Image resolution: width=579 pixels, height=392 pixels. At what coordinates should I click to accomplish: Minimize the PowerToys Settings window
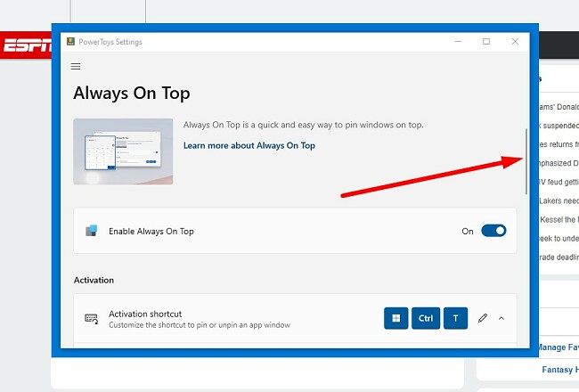pos(458,41)
